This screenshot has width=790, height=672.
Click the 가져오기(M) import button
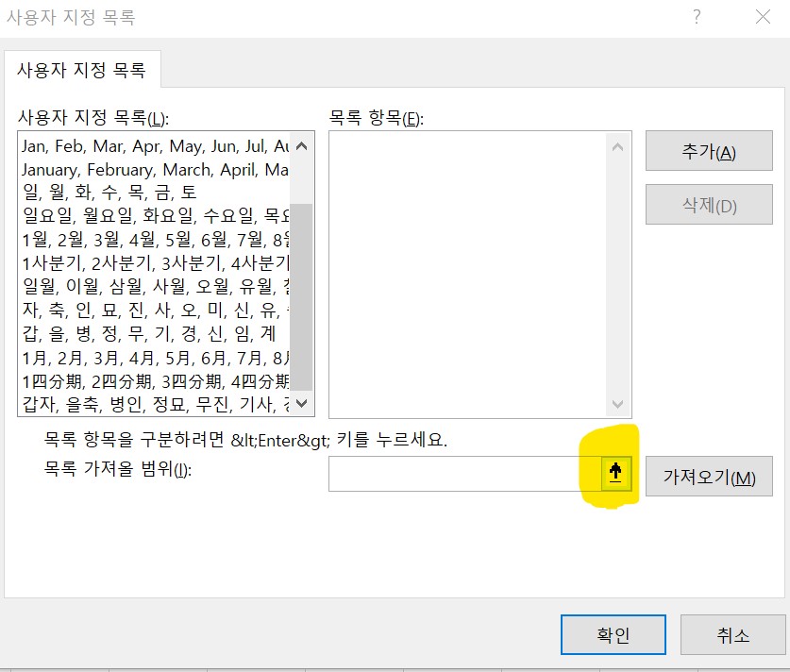coord(709,477)
